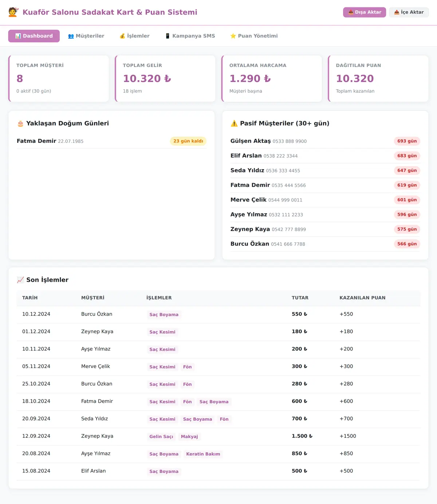Click the Gelin Saçı tag
437x504 pixels.
pos(161,437)
